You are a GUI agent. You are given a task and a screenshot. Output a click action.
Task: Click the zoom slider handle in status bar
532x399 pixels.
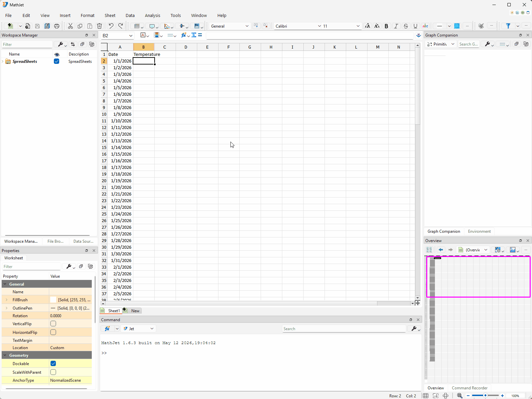[x=485, y=396]
